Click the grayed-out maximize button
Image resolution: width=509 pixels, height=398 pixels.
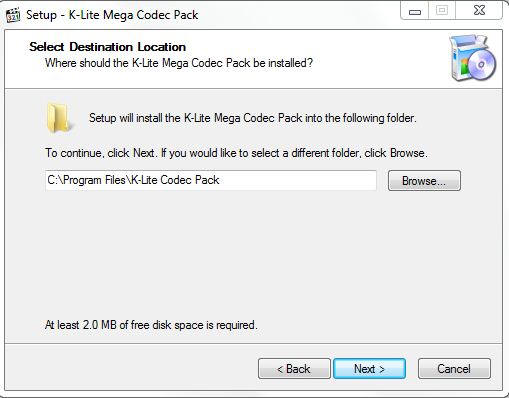(x=442, y=11)
